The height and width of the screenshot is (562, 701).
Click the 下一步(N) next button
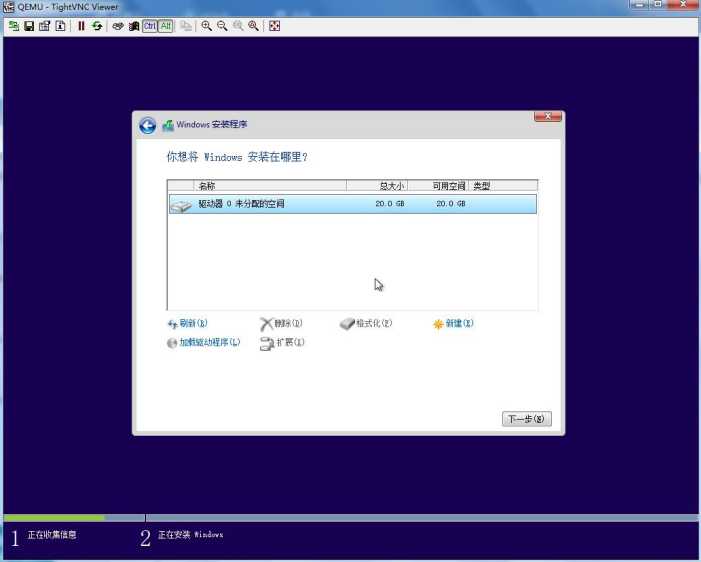[527, 419]
